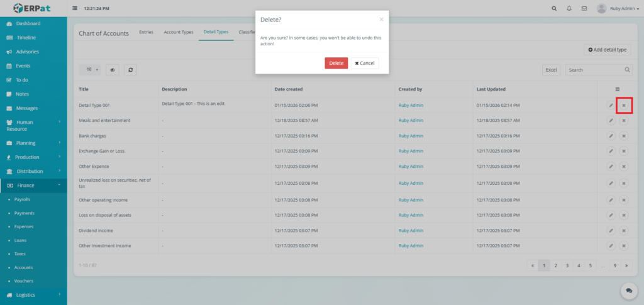Open Ruby Admin user dropdown
The image size is (644, 305).
pyautogui.click(x=615, y=9)
